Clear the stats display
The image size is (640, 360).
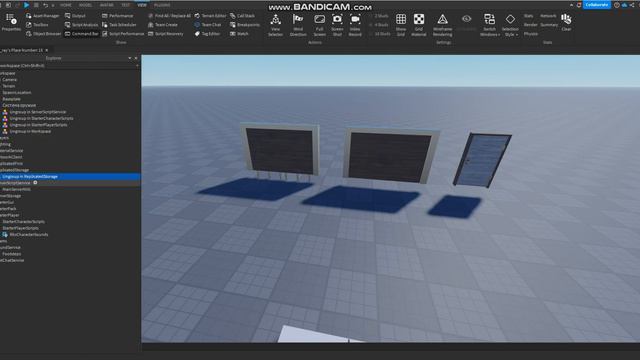click(567, 22)
